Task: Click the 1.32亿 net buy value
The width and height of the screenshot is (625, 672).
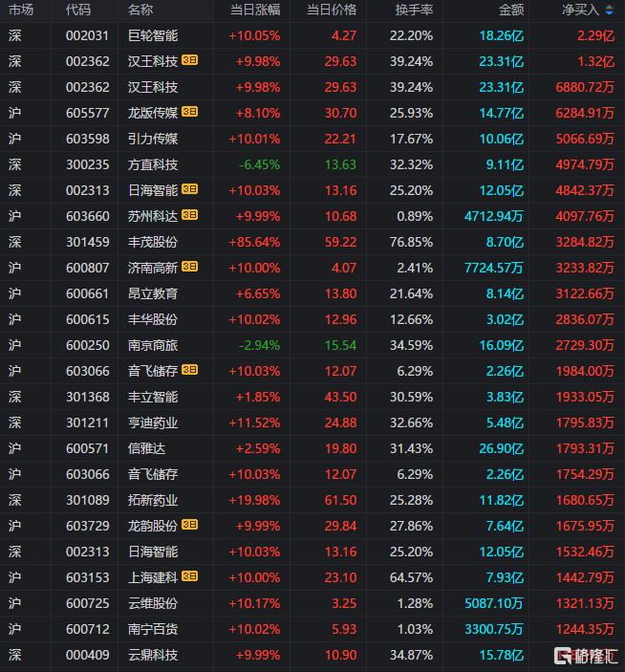Action: (x=596, y=61)
